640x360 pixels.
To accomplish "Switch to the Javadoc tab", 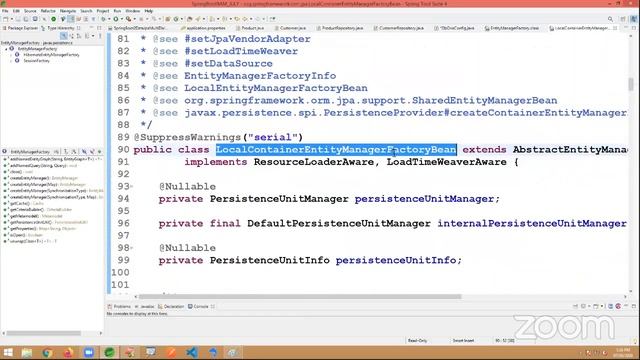I will [x=144, y=306].
